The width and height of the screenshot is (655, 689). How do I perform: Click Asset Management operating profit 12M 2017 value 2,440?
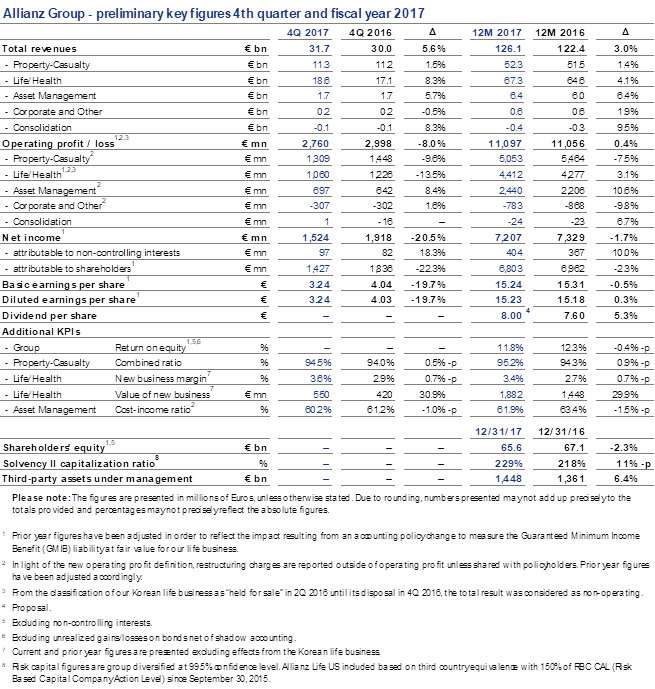click(510, 191)
